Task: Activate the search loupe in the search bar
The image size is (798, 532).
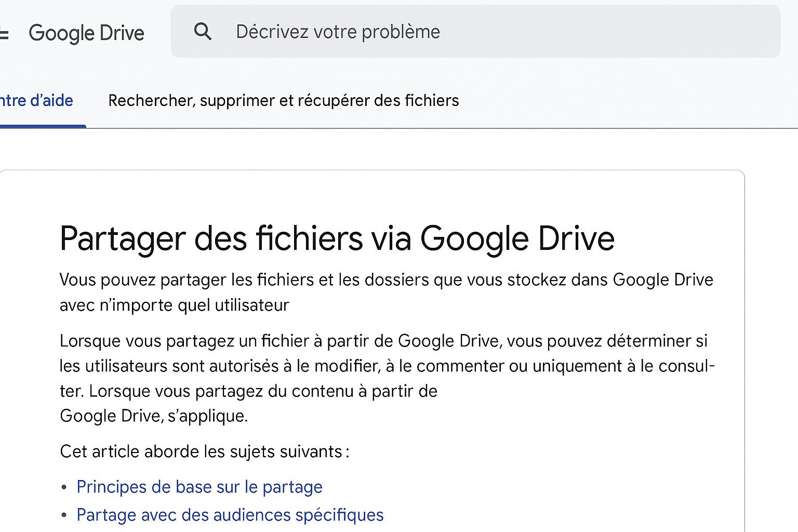Action: (204, 32)
